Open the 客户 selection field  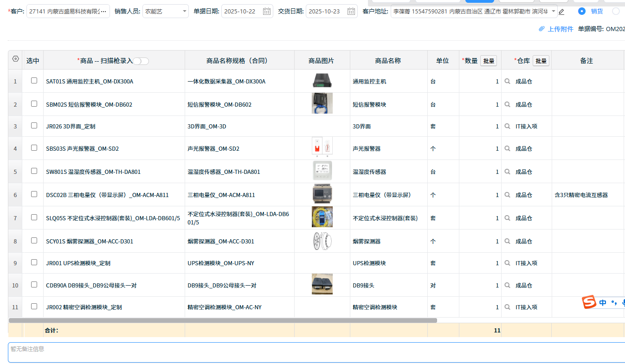pyautogui.click(x=68, y=12)
